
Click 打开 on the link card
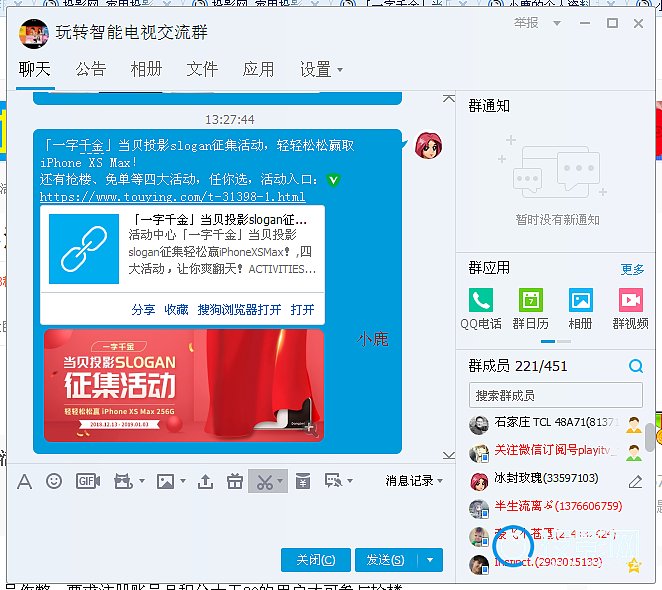pyautogui.click(x=302, y=310)
